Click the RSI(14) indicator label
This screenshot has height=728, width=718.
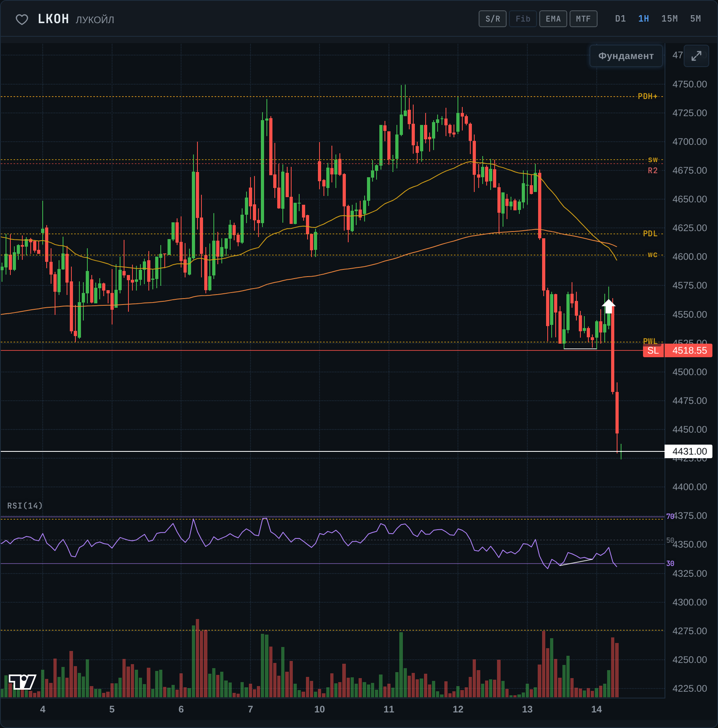click(25, 506)
